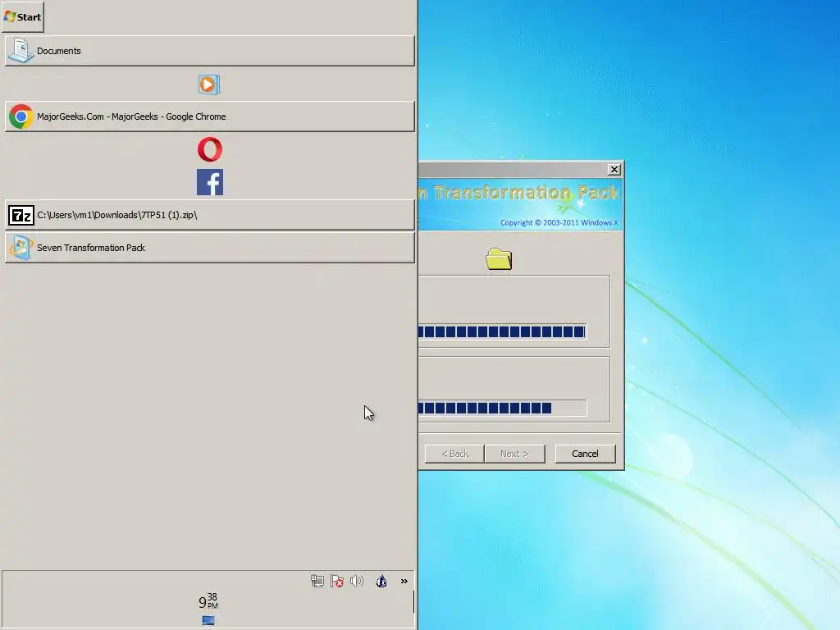Open the volume speaker tray icon

pyautogui.click(x=357, y=582)
